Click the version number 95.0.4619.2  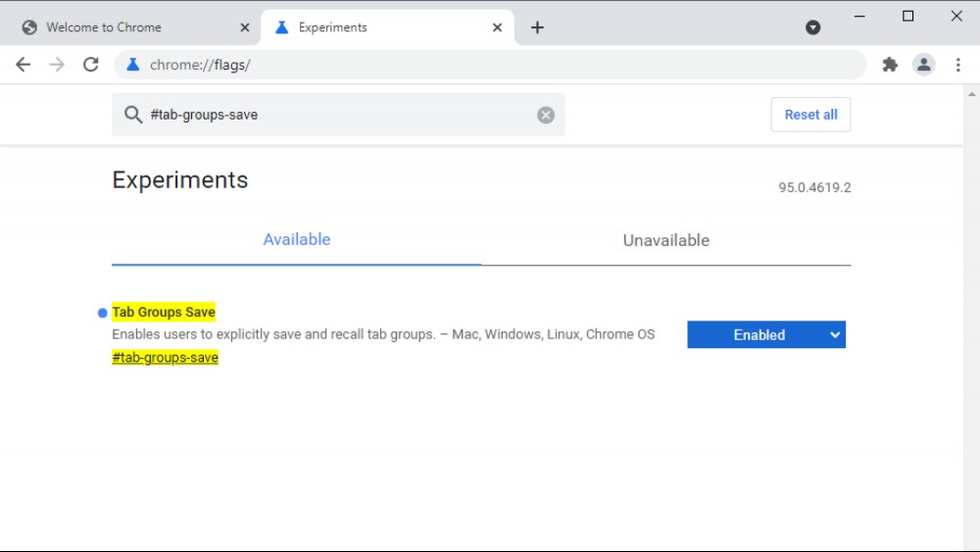(814, 187)
